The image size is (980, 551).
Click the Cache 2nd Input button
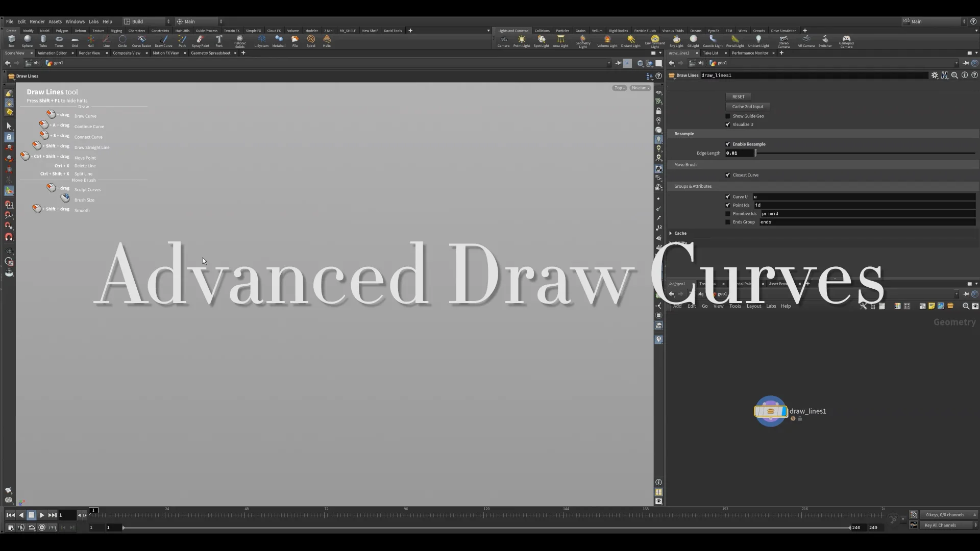tap(747, 107)
